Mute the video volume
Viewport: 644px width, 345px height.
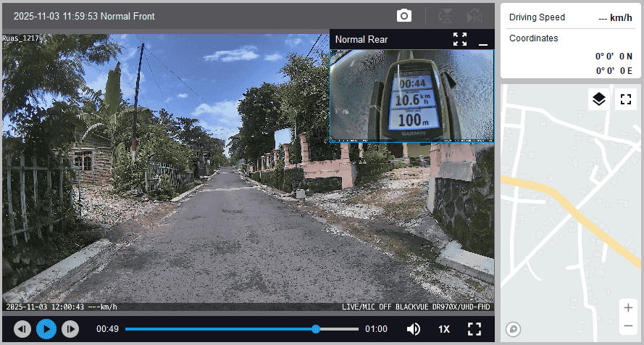pos(414,329)
